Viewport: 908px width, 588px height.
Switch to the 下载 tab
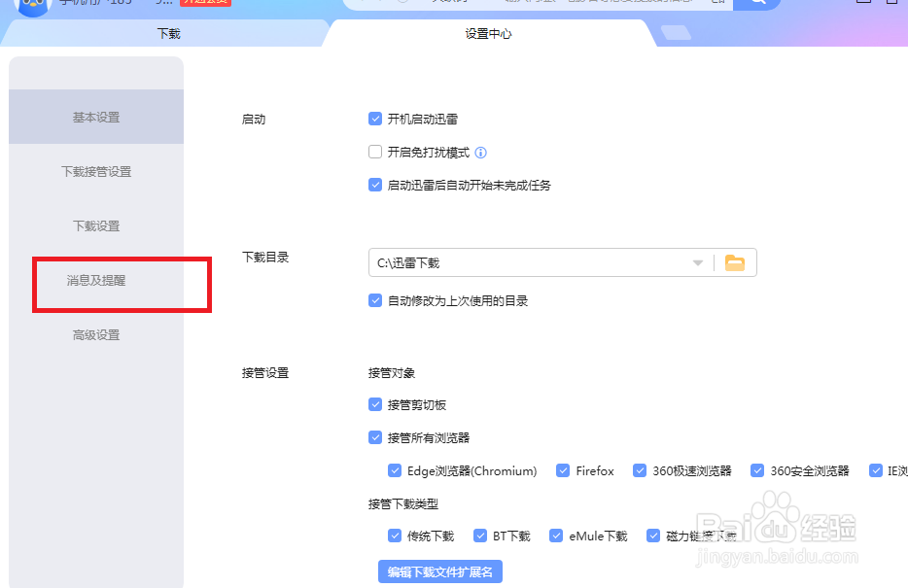point(168,34)
